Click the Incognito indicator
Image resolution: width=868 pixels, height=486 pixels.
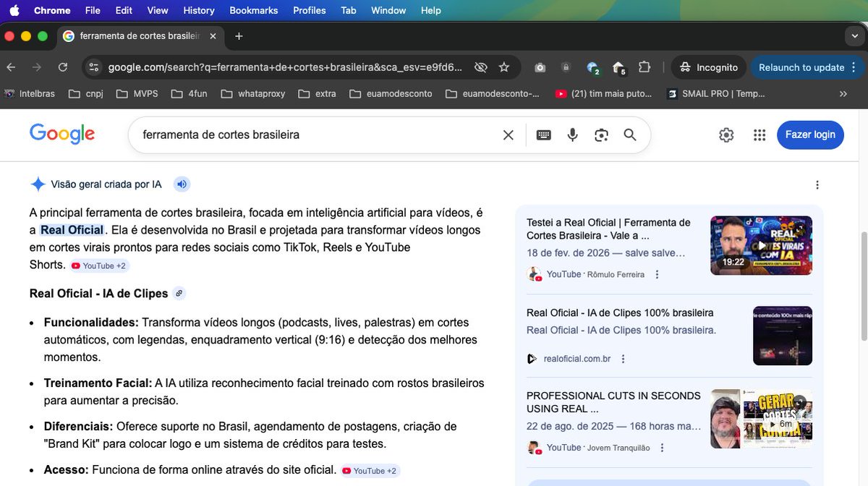[x=709, y=67]
